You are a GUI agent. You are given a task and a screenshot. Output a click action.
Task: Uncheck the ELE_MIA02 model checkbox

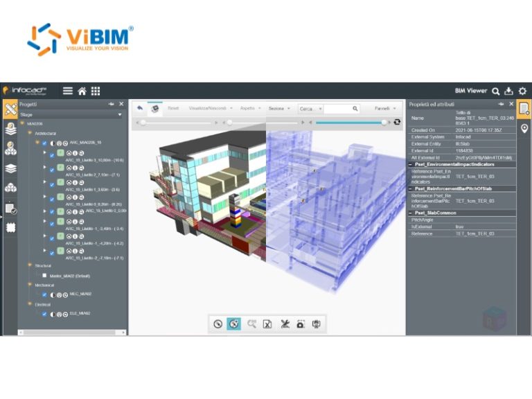44,314
